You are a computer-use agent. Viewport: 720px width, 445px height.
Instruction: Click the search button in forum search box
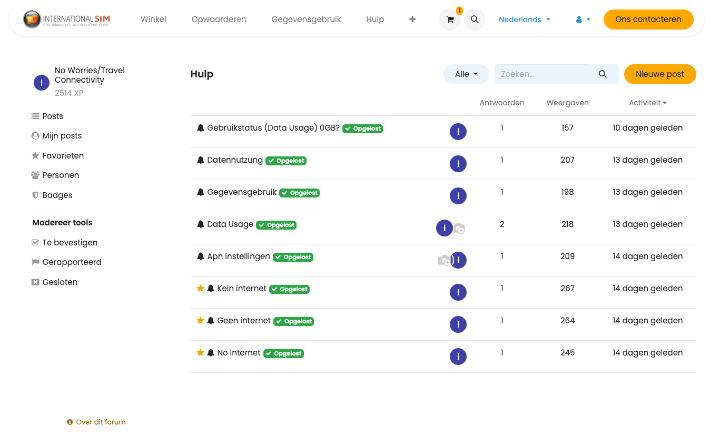pyautogui.click(x=602, y=74)
